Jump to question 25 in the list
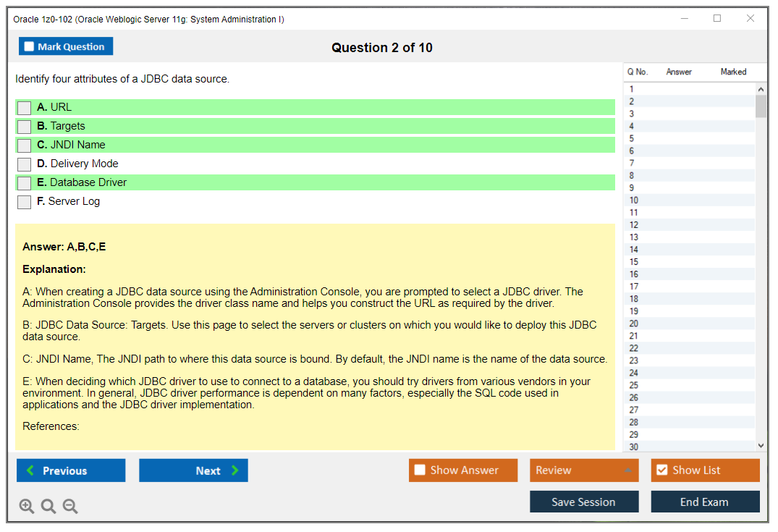Screen dimensions: 778x532 tap(634, 385)
